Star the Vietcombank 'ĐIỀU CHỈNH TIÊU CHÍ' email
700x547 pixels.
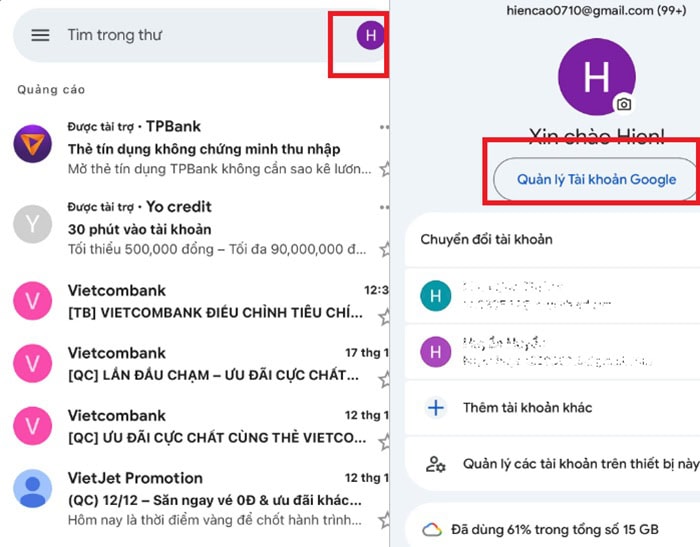point(384,317)
